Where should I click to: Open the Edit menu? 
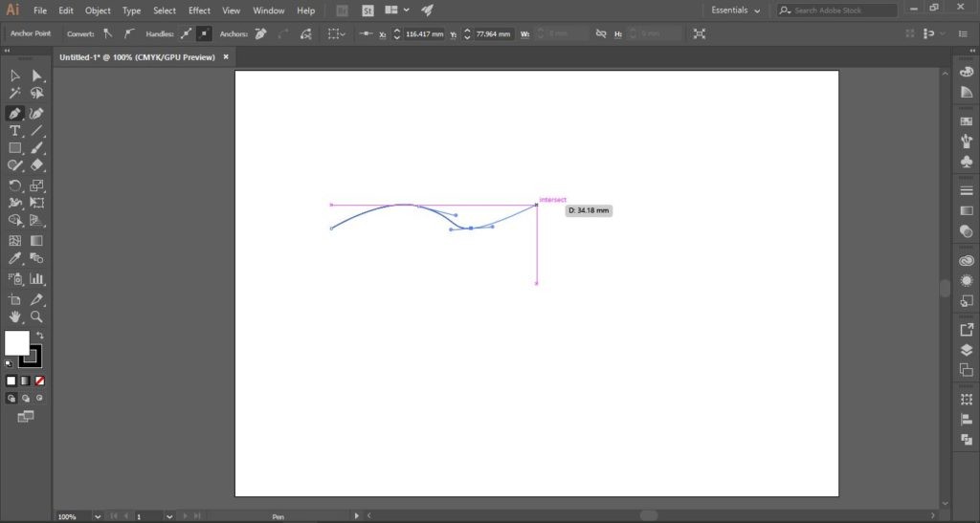(x=66, y=11)
